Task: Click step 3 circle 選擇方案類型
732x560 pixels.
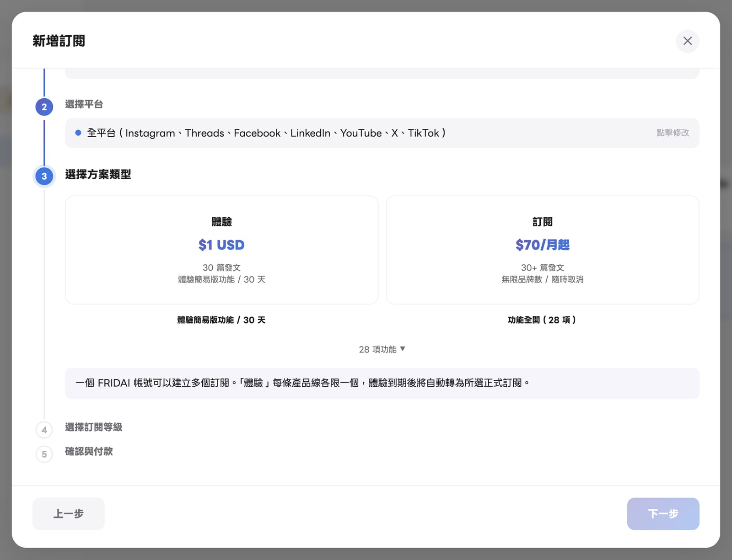Action: tap(44, 176)
